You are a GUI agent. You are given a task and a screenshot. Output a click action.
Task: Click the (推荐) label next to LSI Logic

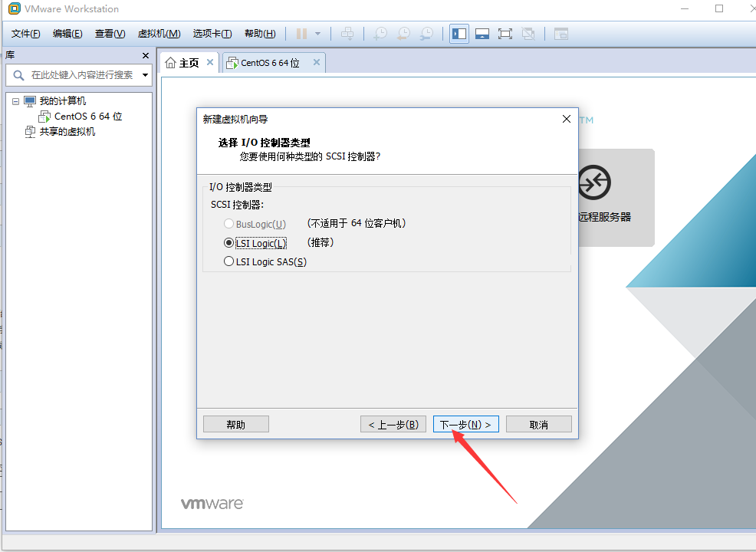coord(320,242)
